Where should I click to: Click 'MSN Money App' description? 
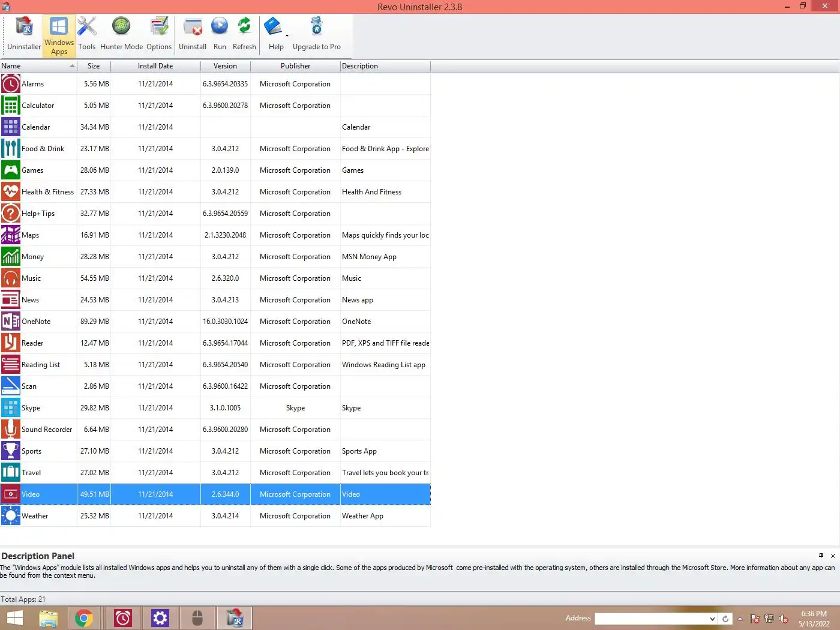(369, 257)
